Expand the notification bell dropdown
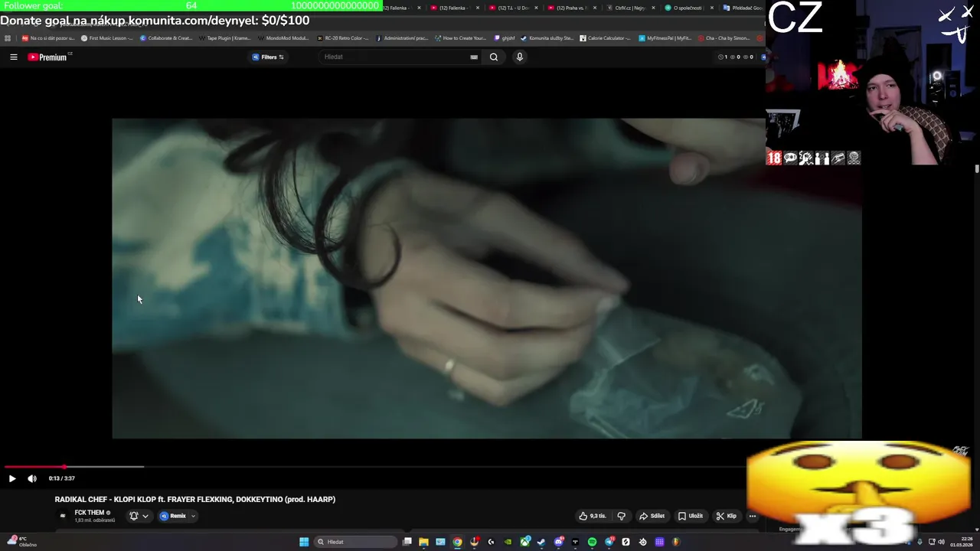The height and width of the screenshot is (551, 980). [x=139, y=516]
